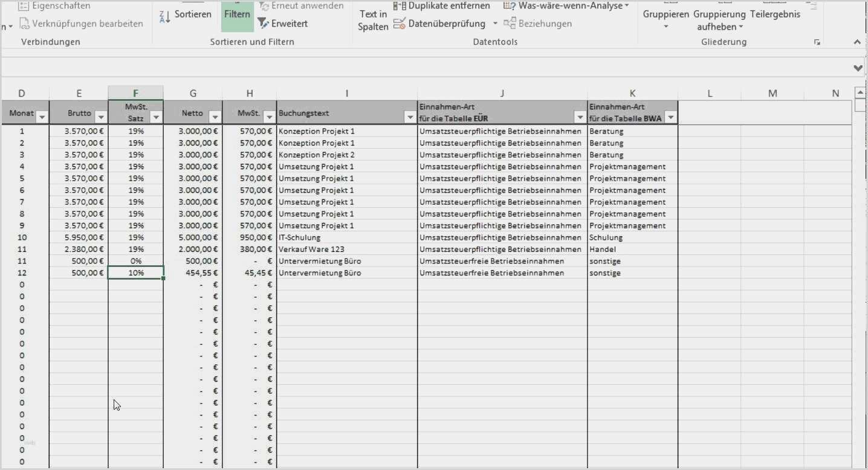The height and width of the screenshot is (470, 868).
Task: Click the Teilergebnis icon in Gliederung group
Action: click(x=775, y=14)
